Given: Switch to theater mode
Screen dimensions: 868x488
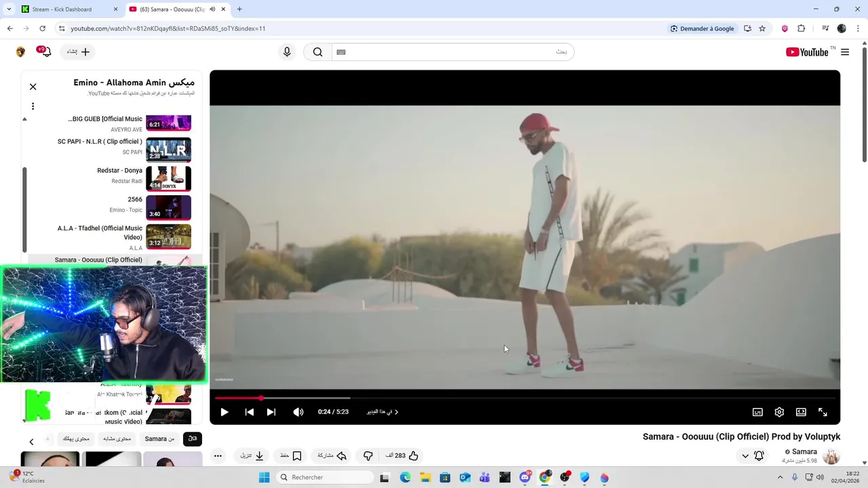Looking at the screenshot, I should (x=801, y=412).
